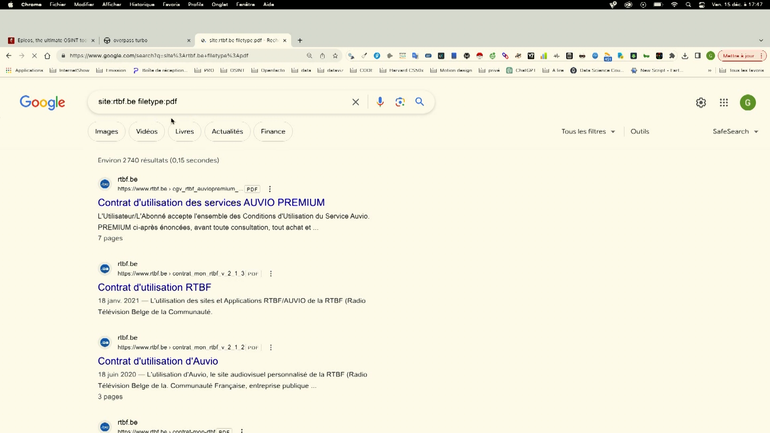This screenshot has width=770, height=433.
Task: Open the Chrome downloads icon
Action: tap(685, 55)
